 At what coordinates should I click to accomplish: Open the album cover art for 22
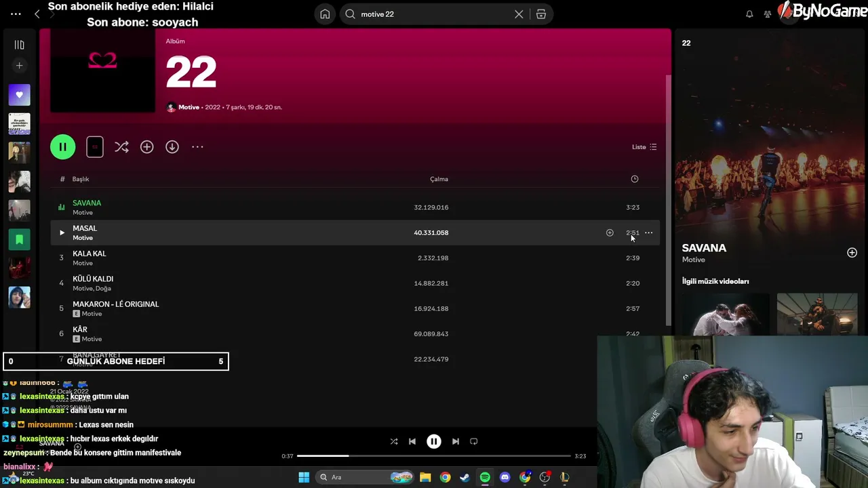pyautogui.click(x=102, y=71)
